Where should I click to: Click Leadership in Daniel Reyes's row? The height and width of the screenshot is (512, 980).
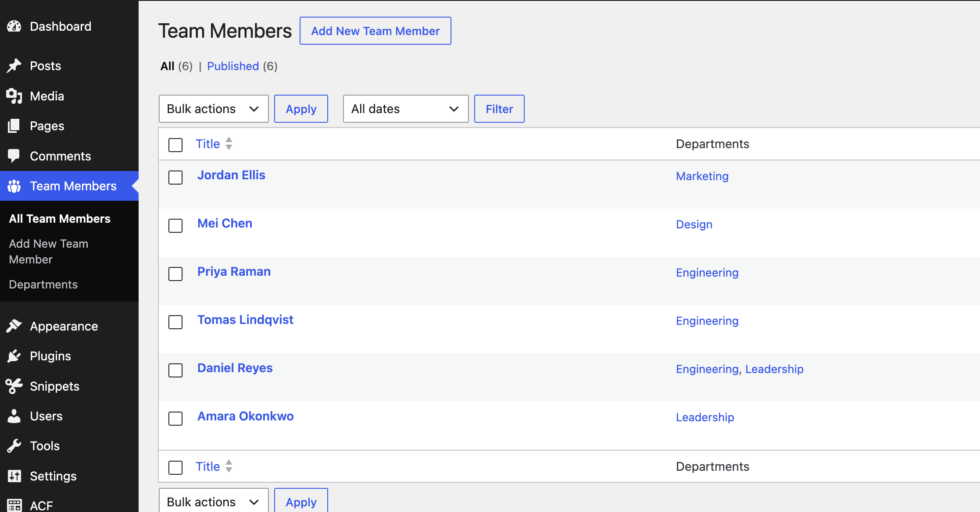coord(774,369)
